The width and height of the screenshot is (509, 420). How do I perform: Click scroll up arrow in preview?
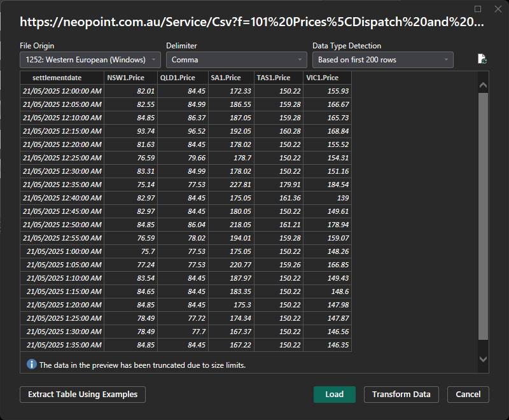pyautogui.click(x=483, y=85)
